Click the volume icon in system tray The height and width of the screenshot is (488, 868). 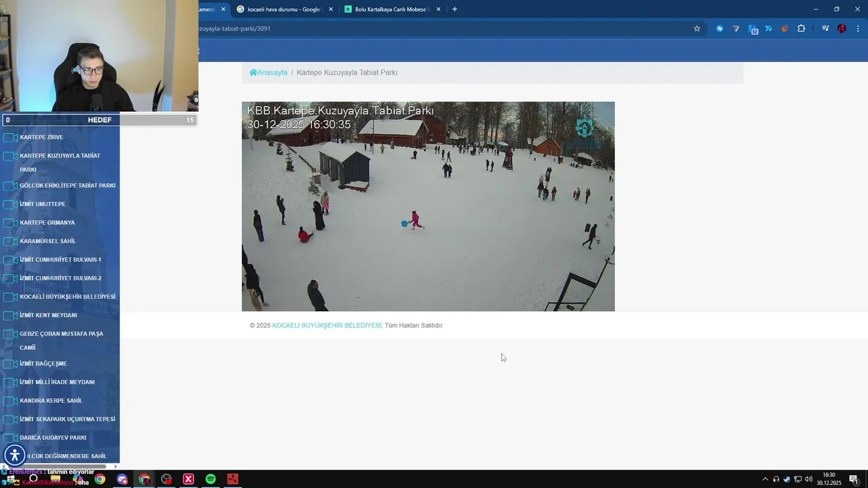(808, 479)
